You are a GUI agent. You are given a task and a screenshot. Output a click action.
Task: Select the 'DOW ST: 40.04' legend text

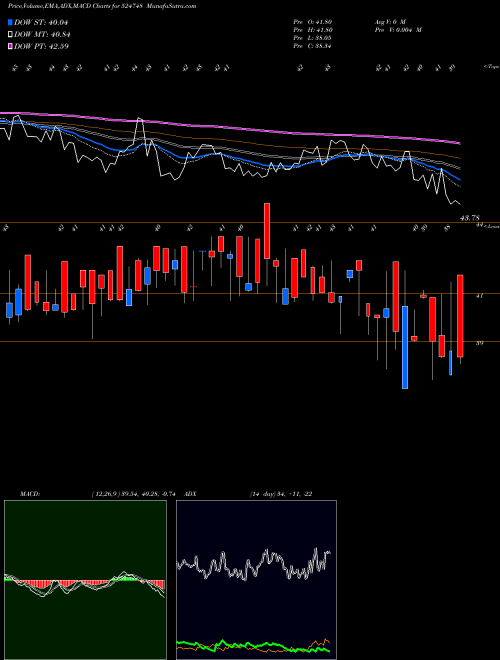point(41,23)
